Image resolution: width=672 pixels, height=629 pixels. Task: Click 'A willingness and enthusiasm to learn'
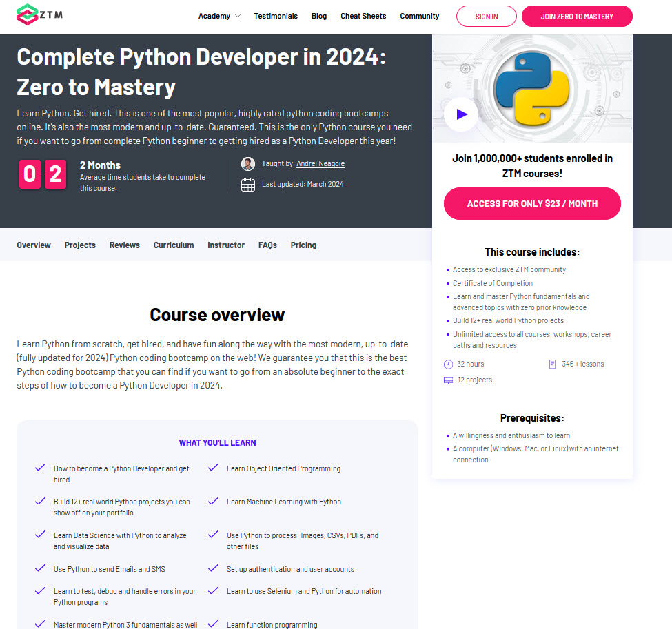[x=511, y=435]
